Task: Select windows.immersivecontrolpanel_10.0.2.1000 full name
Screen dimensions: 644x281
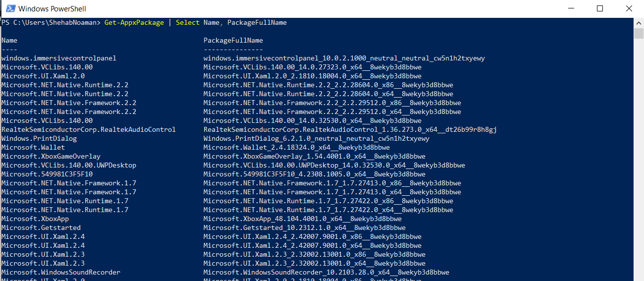Action: (x=344, y=58)
